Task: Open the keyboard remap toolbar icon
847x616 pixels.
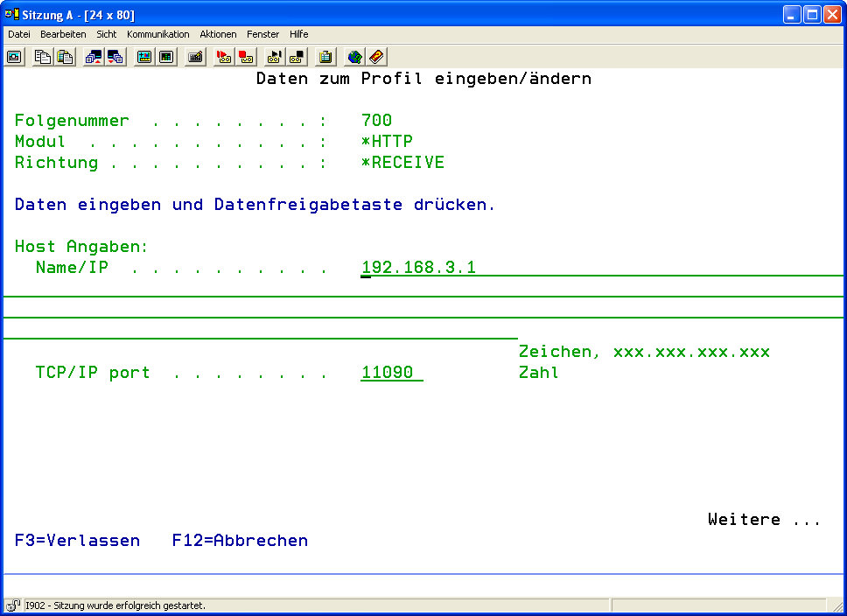Action: [196, 57]
